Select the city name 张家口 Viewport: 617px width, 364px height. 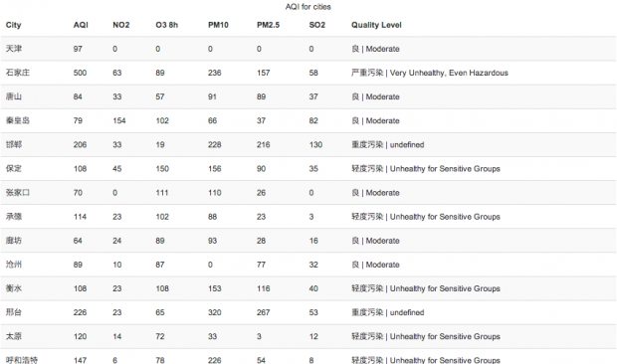click(x=18, y=193)
